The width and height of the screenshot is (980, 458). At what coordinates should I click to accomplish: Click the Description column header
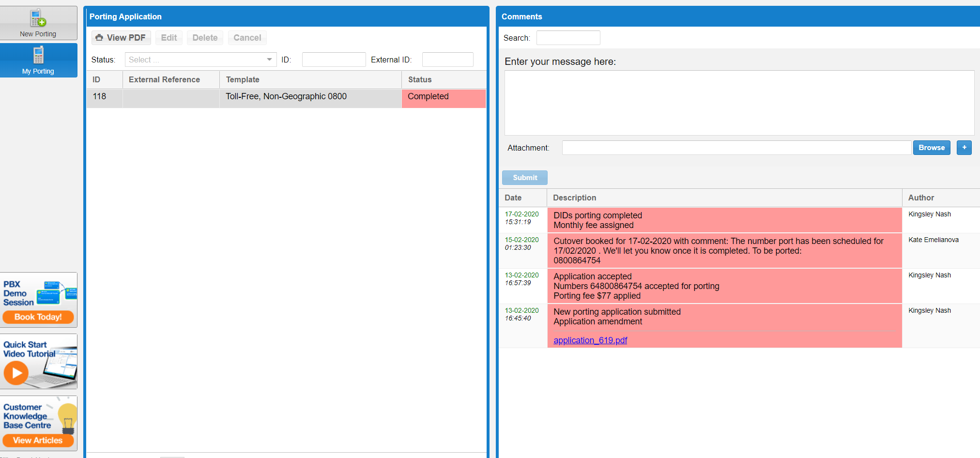point(724,198)
